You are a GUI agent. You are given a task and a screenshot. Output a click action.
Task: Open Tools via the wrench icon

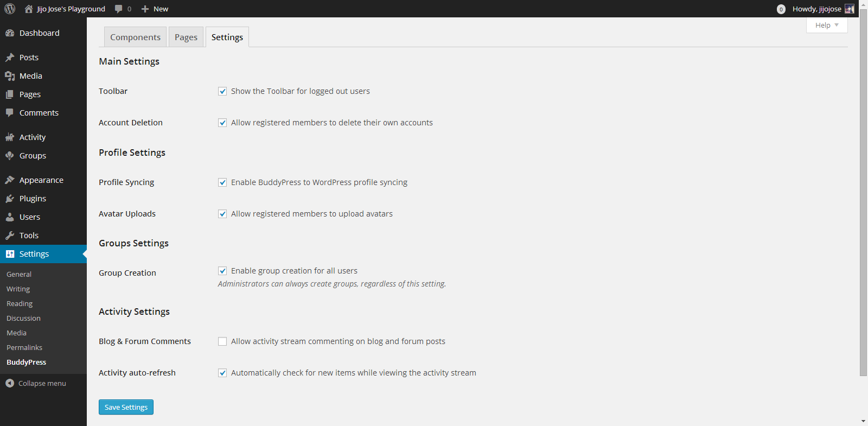pos(10,236)
